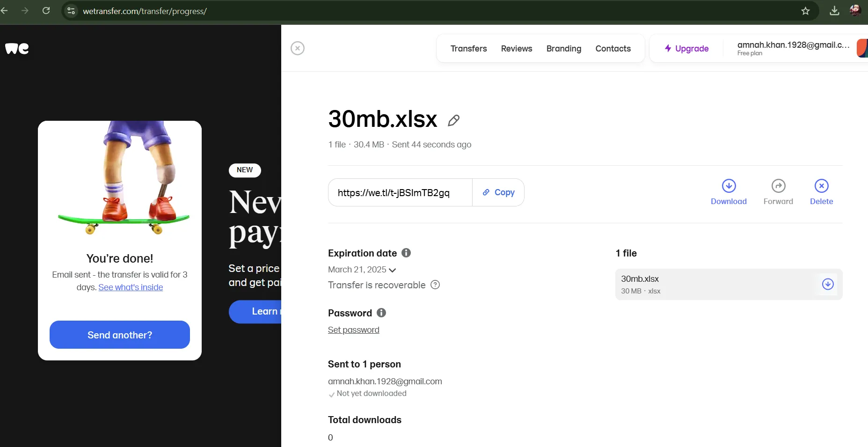Open browser downloads icon
The height and width of the screenshot is (447, 868).
click(x=834, y=10)
